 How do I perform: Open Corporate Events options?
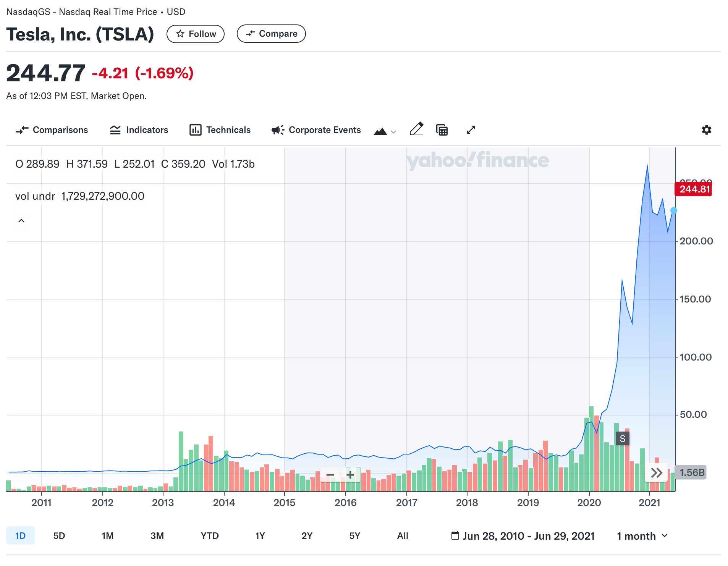click(316, 130)
